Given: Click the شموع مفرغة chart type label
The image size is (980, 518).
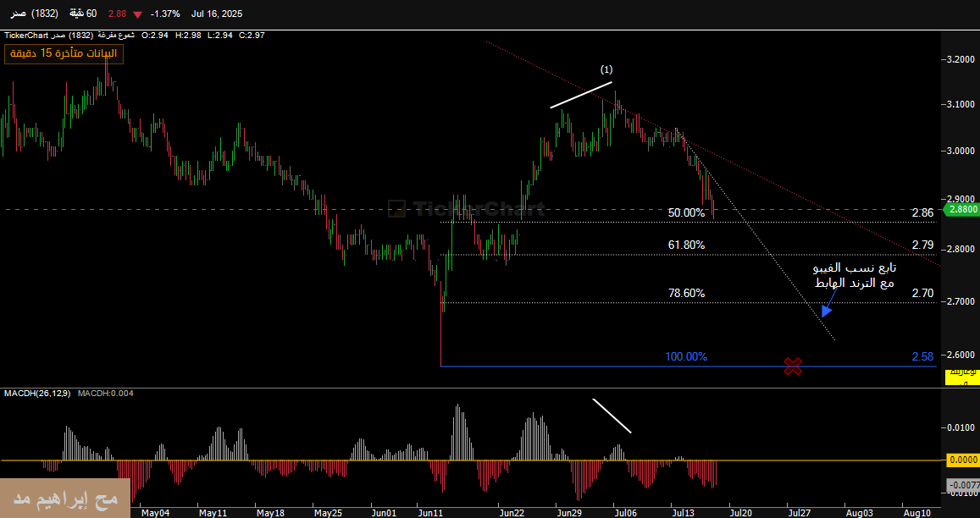Looking at the screenshot, I should click(116, 36).
